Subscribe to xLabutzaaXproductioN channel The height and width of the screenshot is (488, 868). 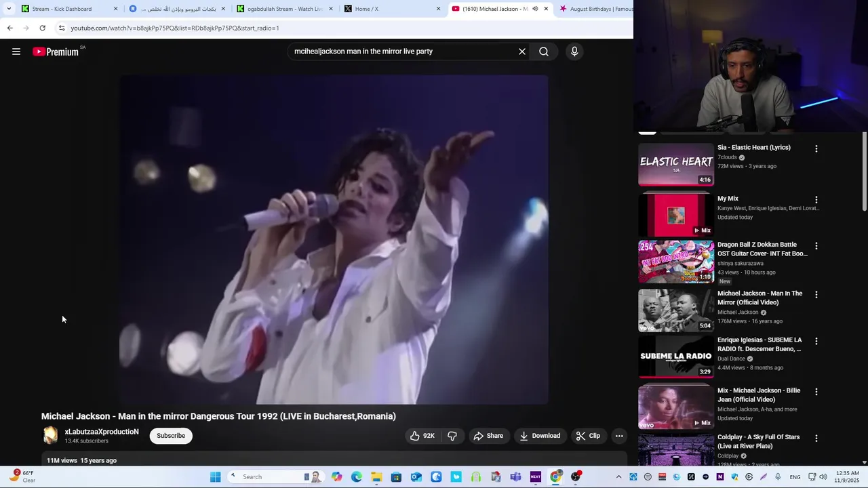pos(171,436)
